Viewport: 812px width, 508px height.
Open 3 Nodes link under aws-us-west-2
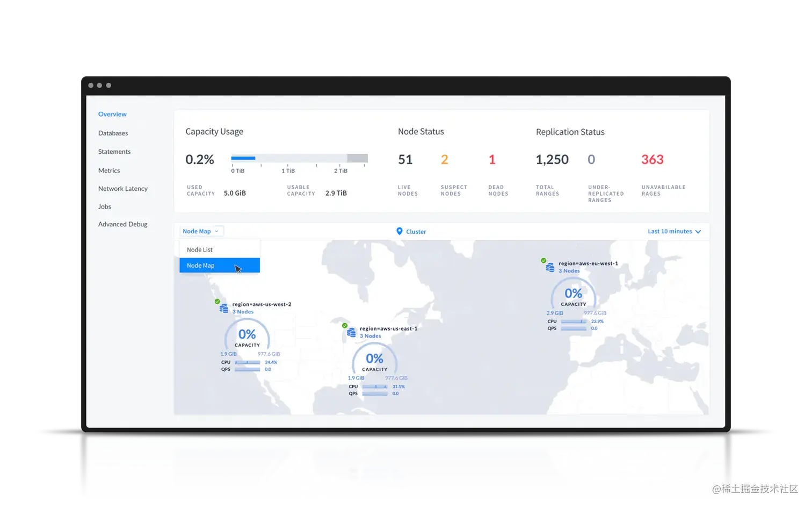(x=243, y=312)
